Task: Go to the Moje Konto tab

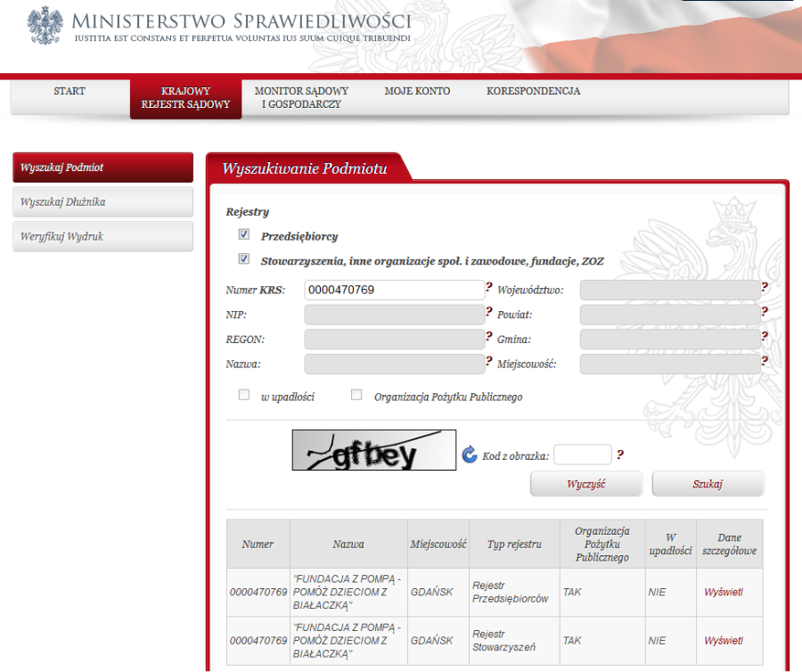Action: (x=417, y=91)
